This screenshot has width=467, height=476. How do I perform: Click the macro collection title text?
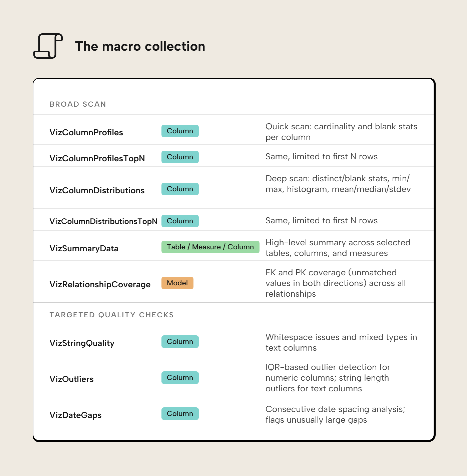[x=140, y=46]
